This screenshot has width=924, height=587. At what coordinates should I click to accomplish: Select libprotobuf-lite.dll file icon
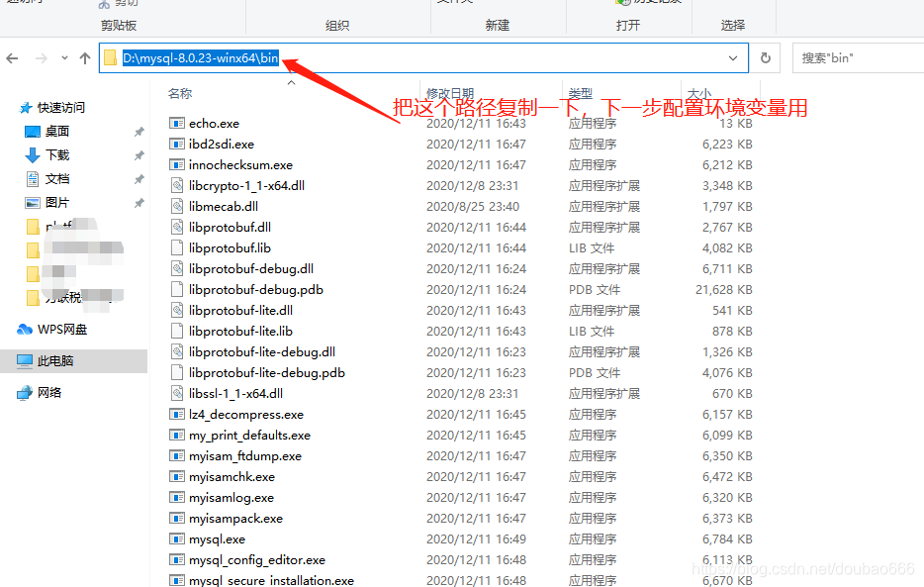pos(177,310)
